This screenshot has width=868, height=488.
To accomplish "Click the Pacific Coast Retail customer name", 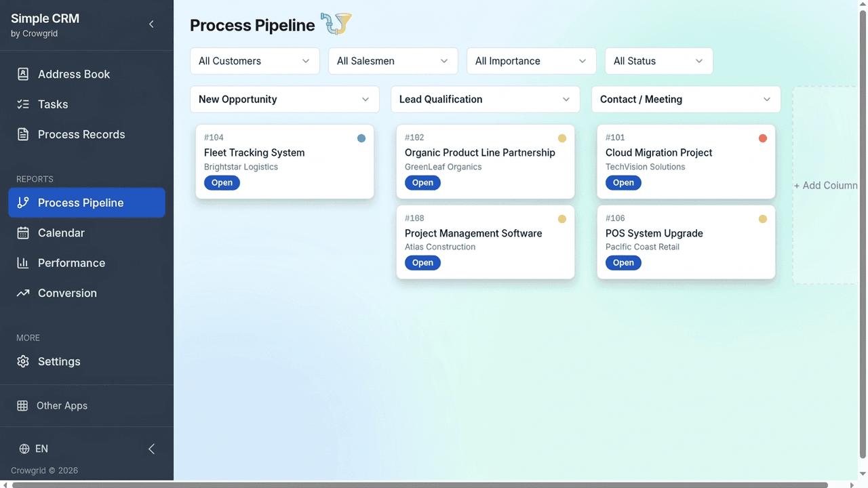I will coord(642,247).
